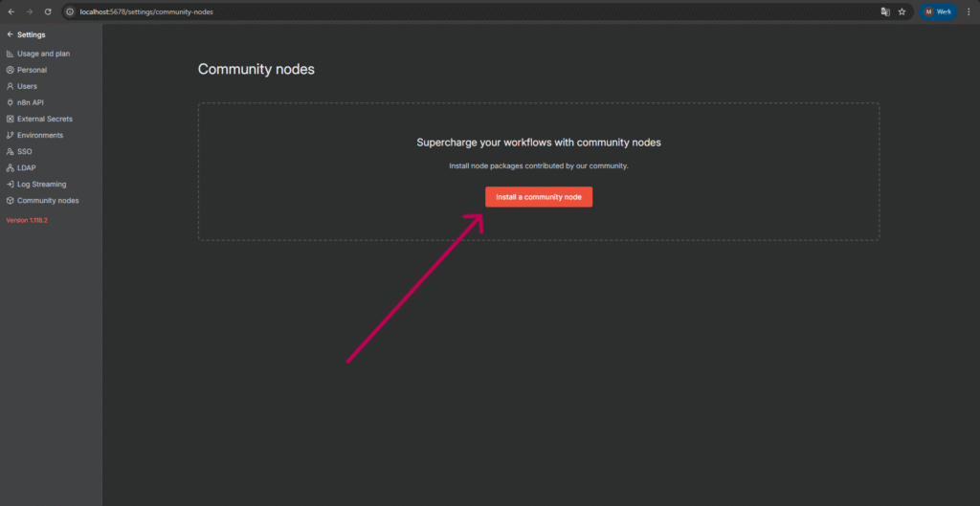Viewport: 980px width, 506px height.
Task: Open the browser three-dot menu
Action: pos(969,11)
